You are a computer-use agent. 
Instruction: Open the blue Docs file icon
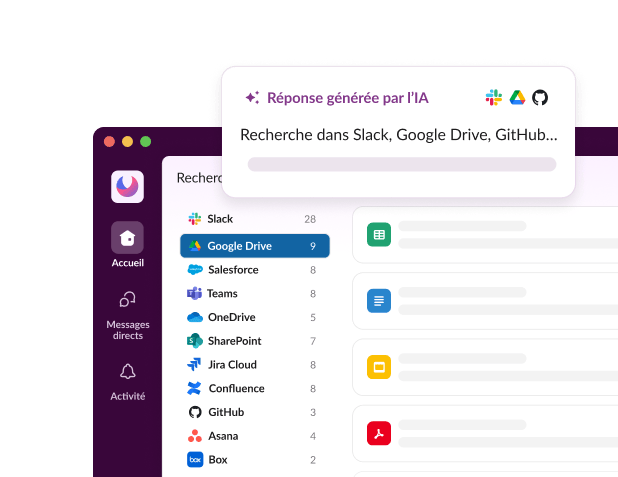pos(379,301)
